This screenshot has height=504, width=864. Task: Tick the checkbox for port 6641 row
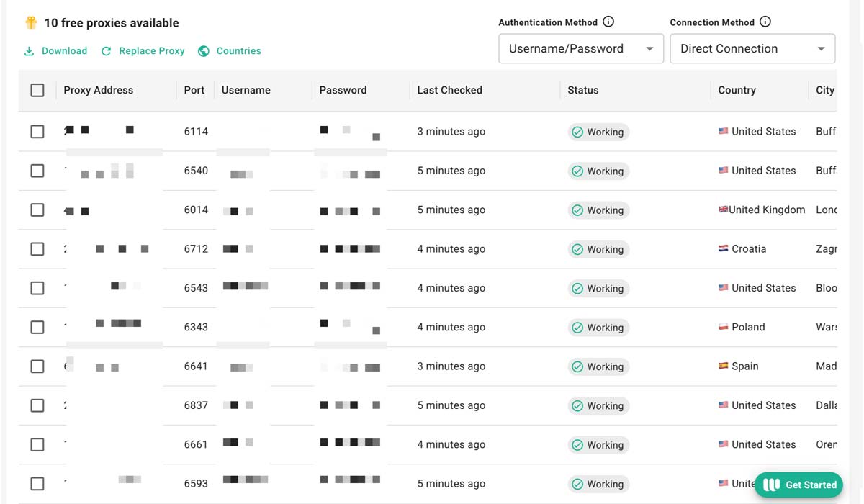coord(37,366)
